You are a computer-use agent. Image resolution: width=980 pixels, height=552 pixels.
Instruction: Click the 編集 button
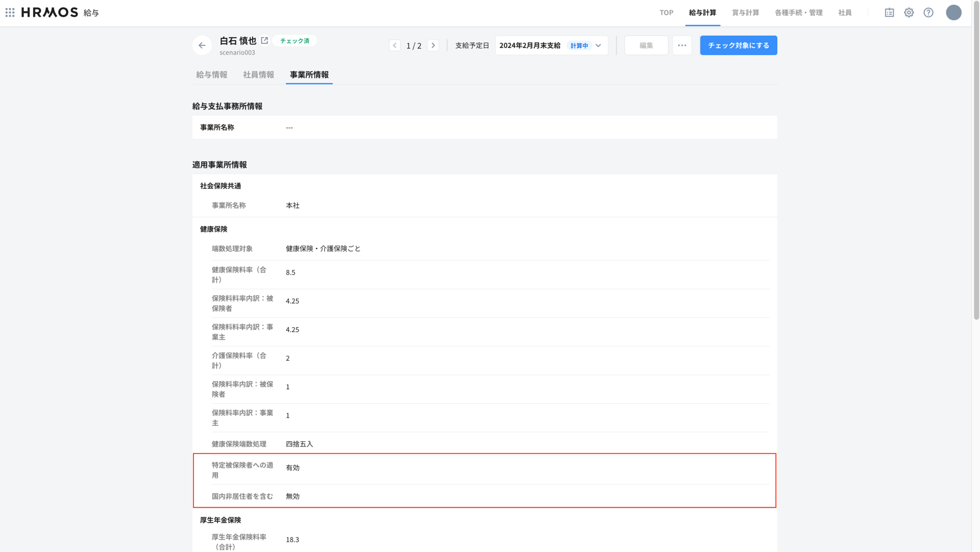pos(646,45)
